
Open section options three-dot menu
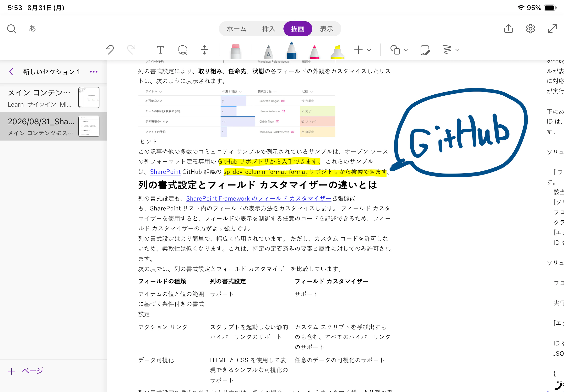point(93,72)
